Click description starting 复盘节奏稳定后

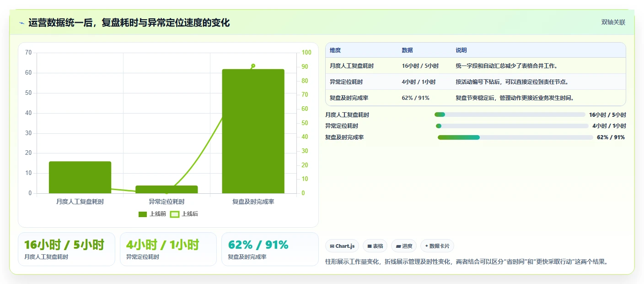pos(515,98)
